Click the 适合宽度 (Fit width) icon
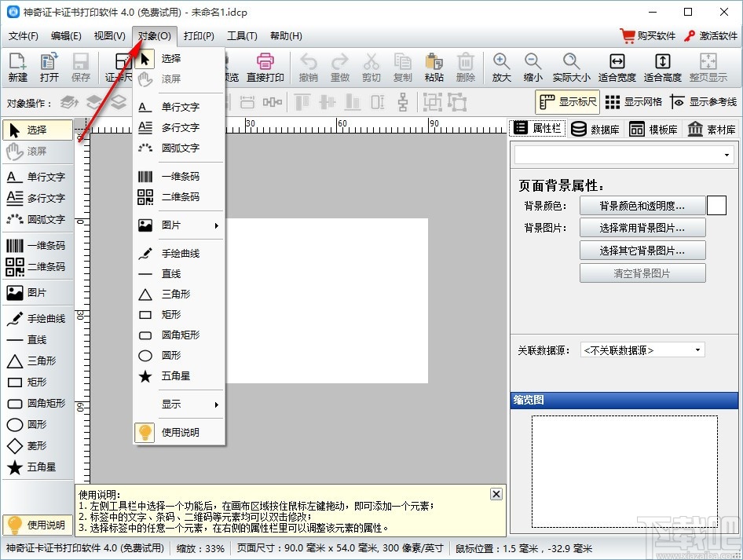The width and height of the screenshot is (743, 560). pyautogui.click(x=617, y=67)
